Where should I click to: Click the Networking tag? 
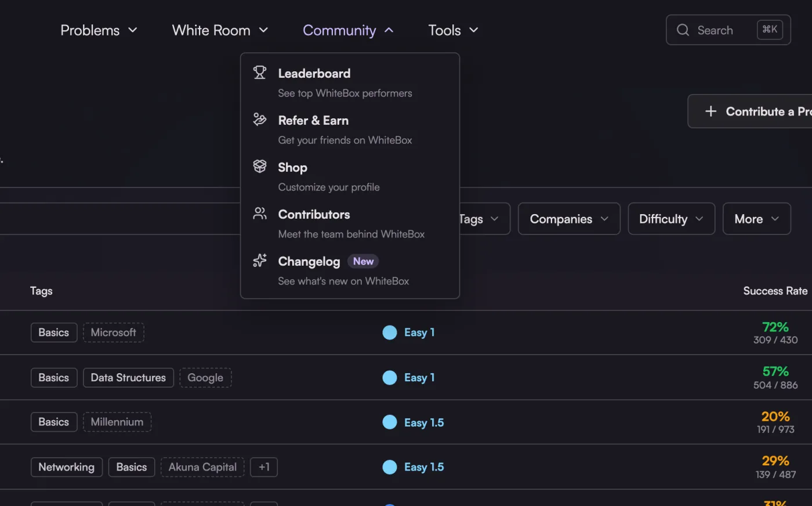pyautogui.click(x=67, y=467)
